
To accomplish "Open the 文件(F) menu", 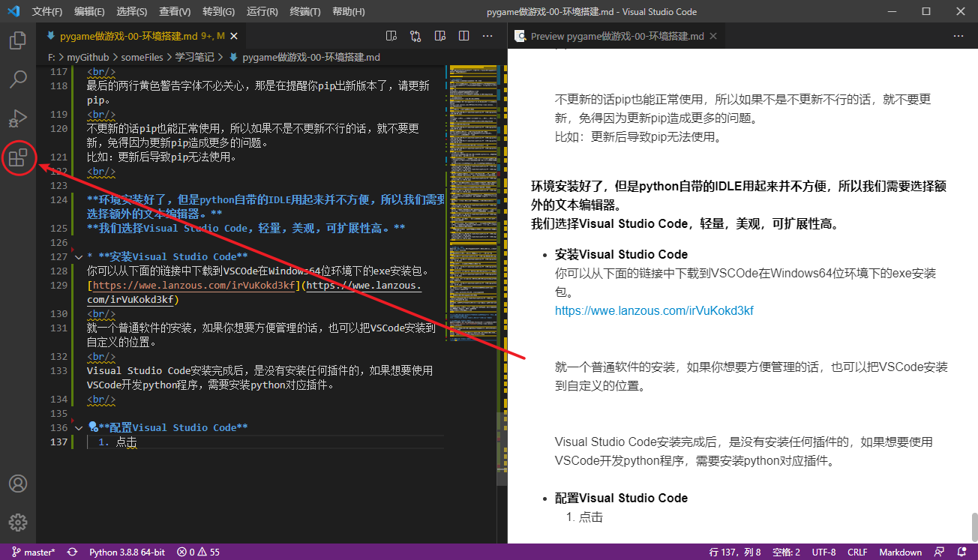I will (x=48, y=11).
